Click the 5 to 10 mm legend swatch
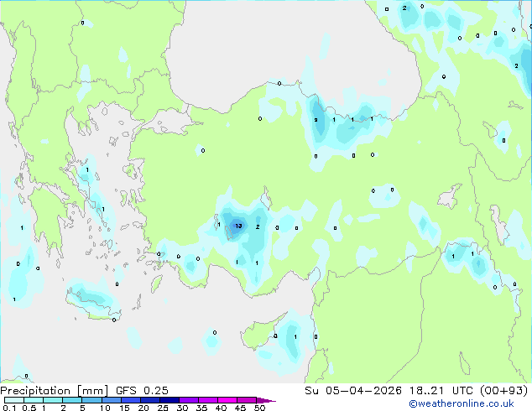The height and width of the screenshot is (411, 532). pos(92,400)
